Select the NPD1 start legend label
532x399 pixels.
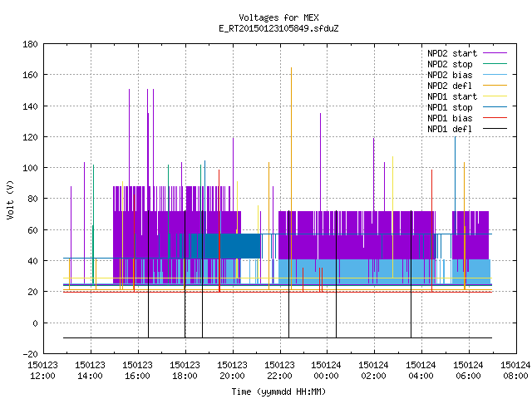[452, 96]
